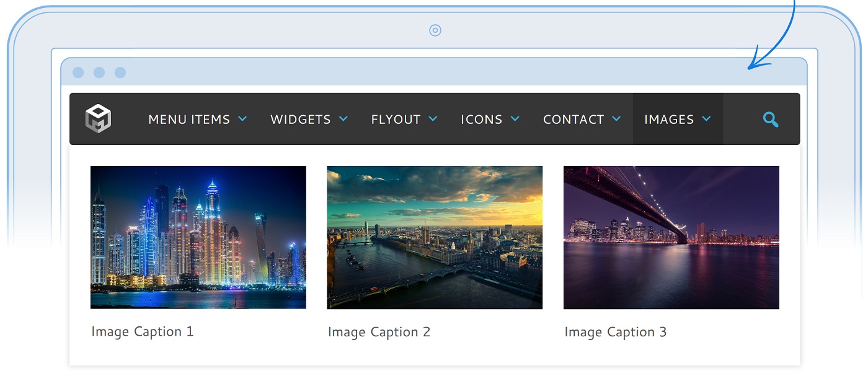Click the cube logo in the menu bar
This screenshot has height=379, width=868.
tap(98, 118)
